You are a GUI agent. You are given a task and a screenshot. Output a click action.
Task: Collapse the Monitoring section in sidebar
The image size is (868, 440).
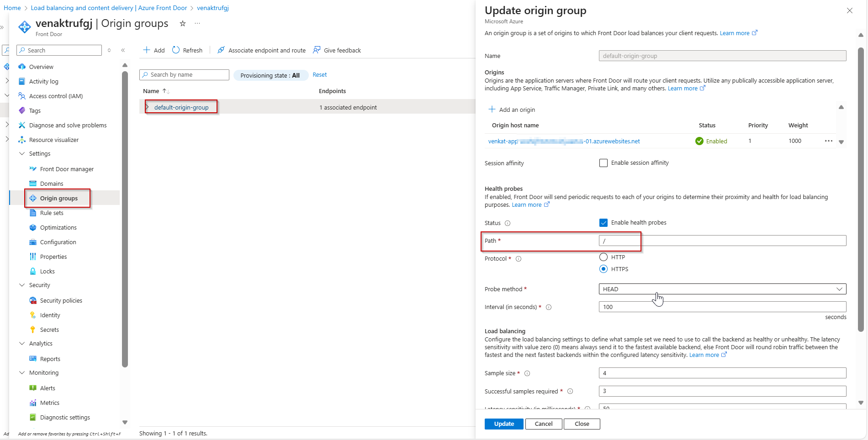(x=21, y=373)
